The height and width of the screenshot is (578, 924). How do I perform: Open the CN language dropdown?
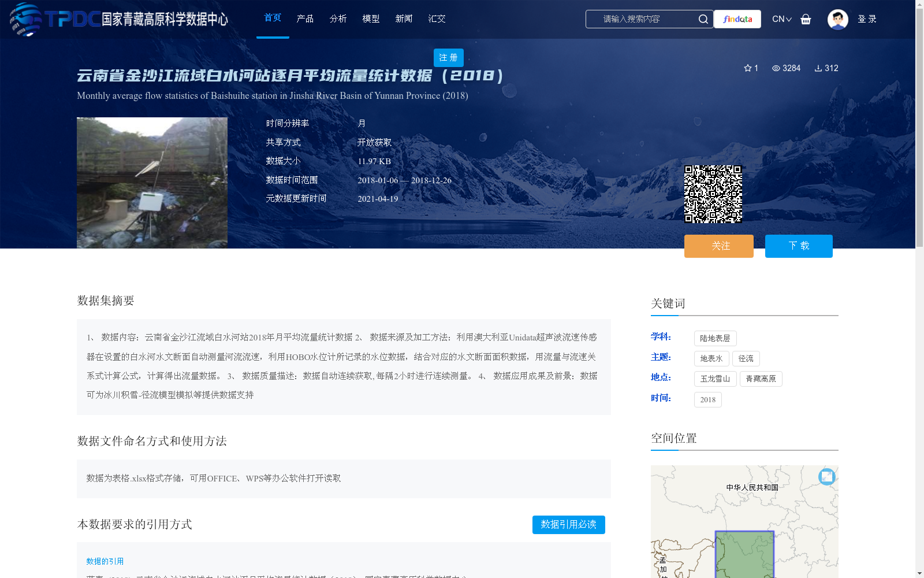[782, 19]
